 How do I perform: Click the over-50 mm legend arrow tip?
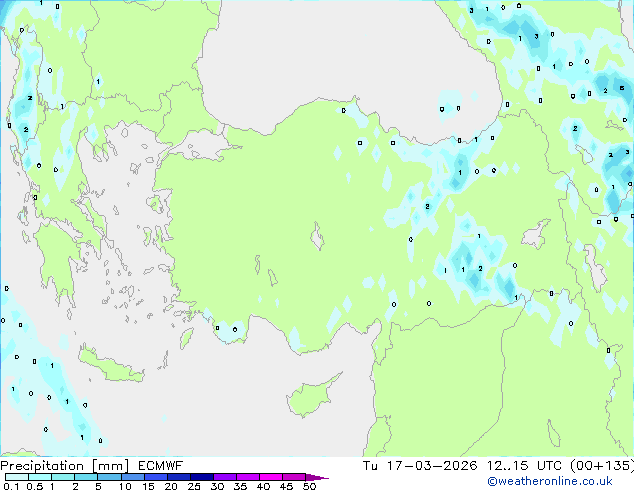pyautogui.click(x=317, y=477)
